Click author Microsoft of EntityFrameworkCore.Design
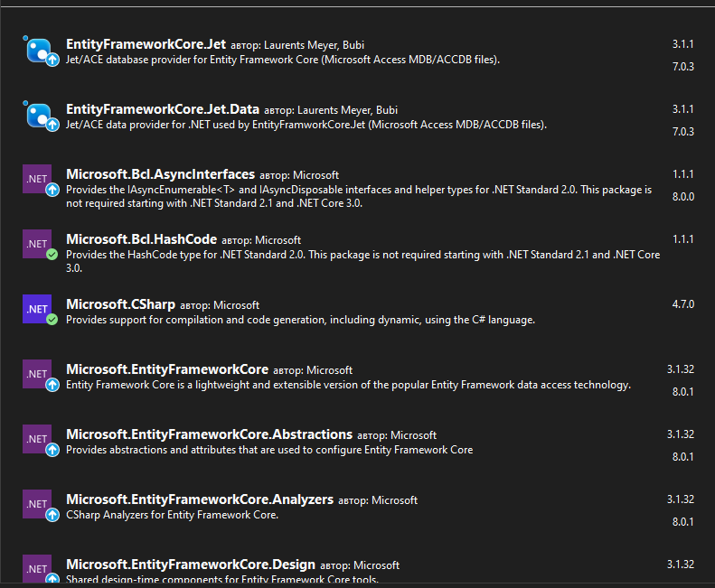This screenshot has width=715, height=588. coord(377,565)
